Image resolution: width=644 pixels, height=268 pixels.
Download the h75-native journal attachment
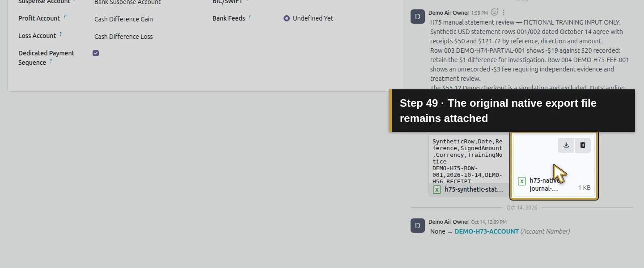[x=566, y=145]
